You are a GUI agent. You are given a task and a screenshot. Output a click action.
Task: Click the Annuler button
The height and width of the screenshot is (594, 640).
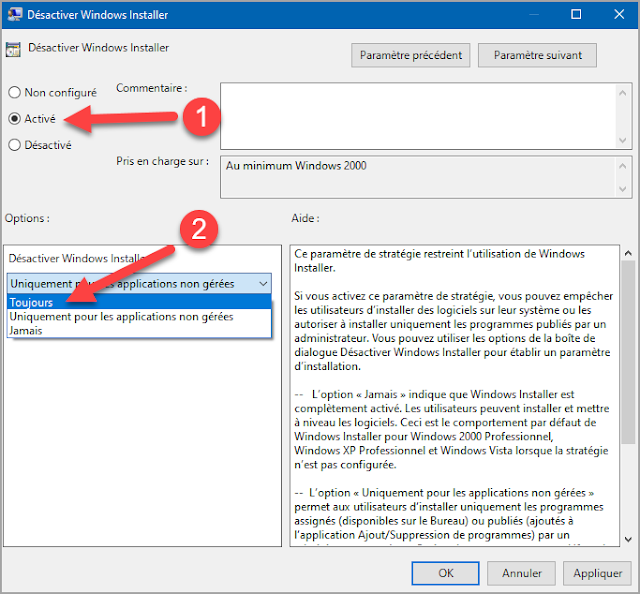coord(521,573)
